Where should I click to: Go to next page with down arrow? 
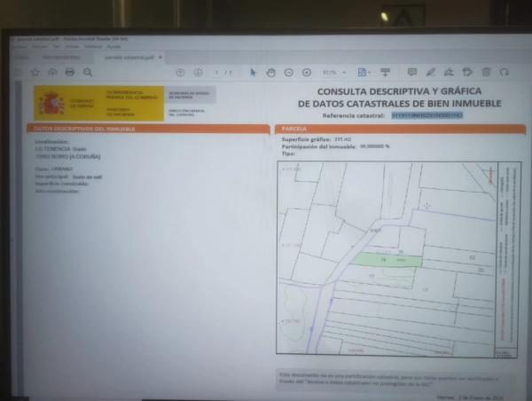[x=198, y=72]
